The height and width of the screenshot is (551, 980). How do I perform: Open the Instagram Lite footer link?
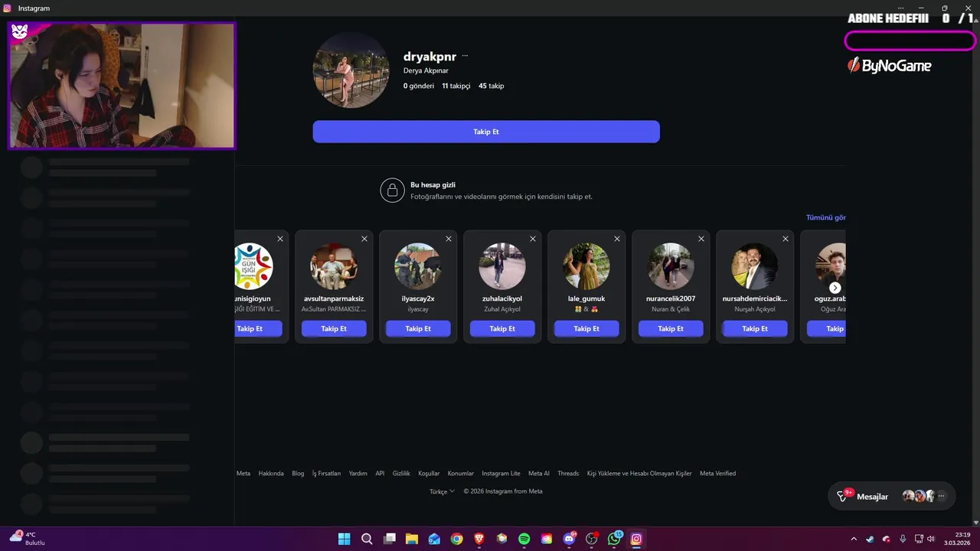pyautogui.click(x=501, y=473)
